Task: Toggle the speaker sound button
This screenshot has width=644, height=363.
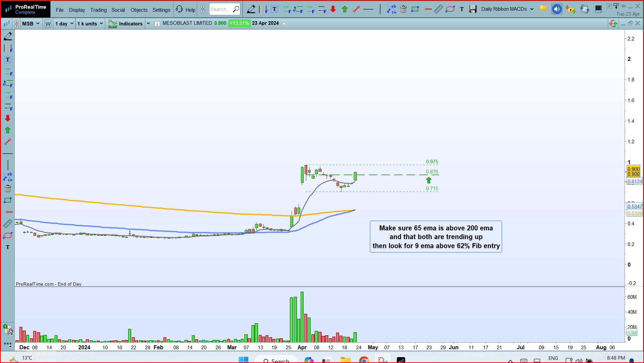Action: (x=557, y=9)
